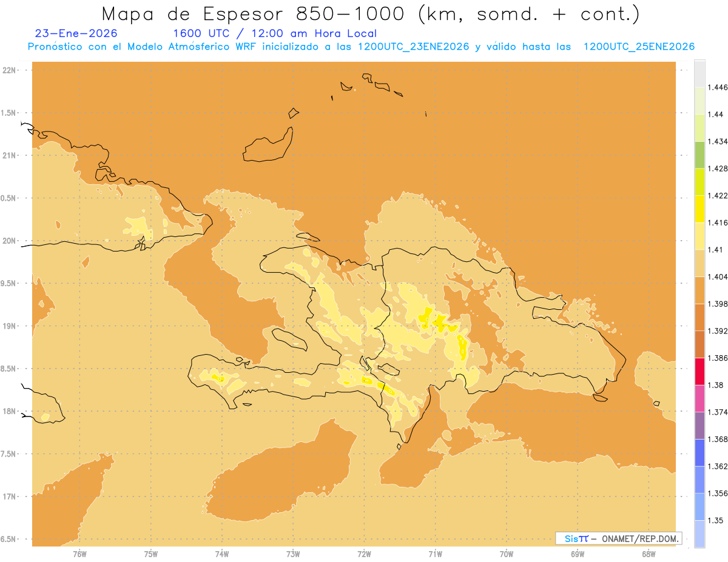Click the latitude label '22N'
Viewport: 728px width, 562px height.
click(9, 70)
